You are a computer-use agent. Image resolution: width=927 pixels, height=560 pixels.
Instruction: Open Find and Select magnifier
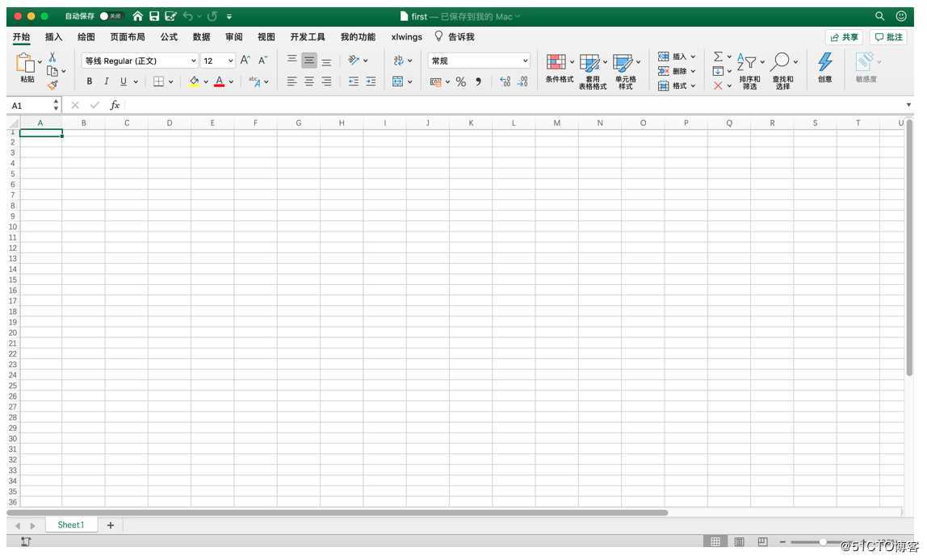[x=782, y=72]
